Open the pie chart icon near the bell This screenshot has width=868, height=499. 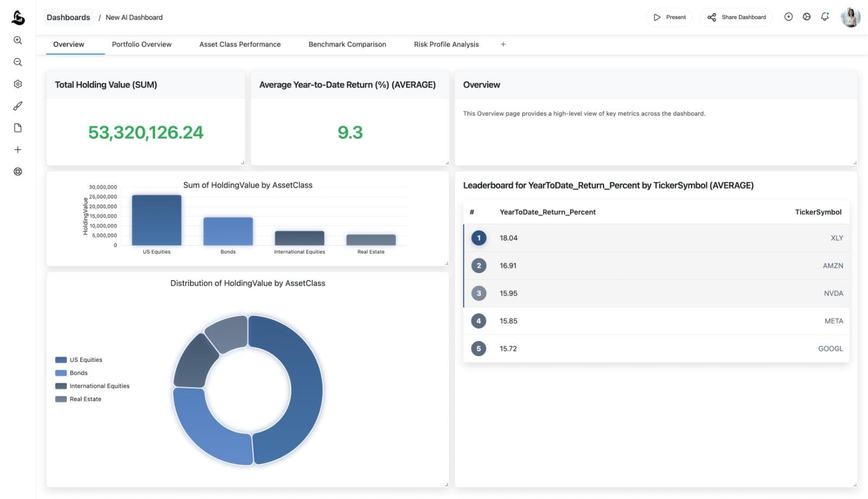pyautogui.click(x=806, y=17)
